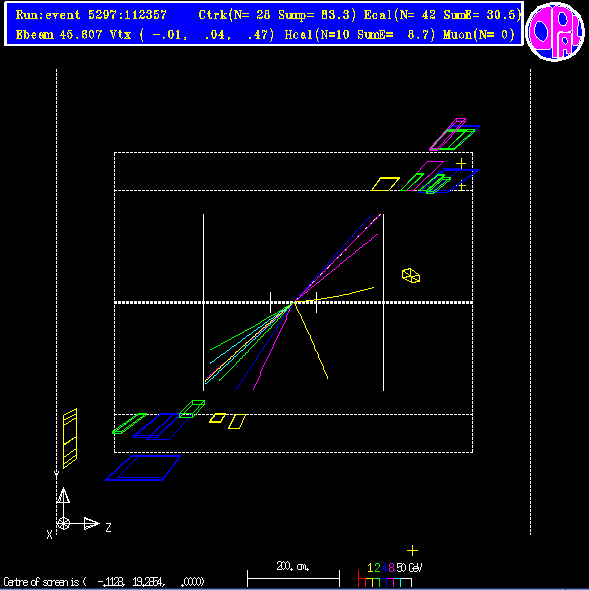Select the Z axis arrow icon
The height and width of the screenshot is (590, 589).
91,523
